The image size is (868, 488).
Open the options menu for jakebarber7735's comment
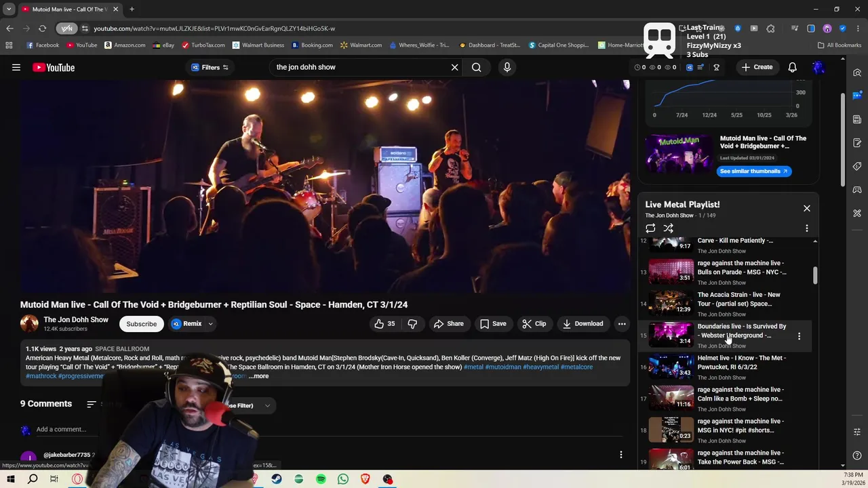(x=620, y=455)
